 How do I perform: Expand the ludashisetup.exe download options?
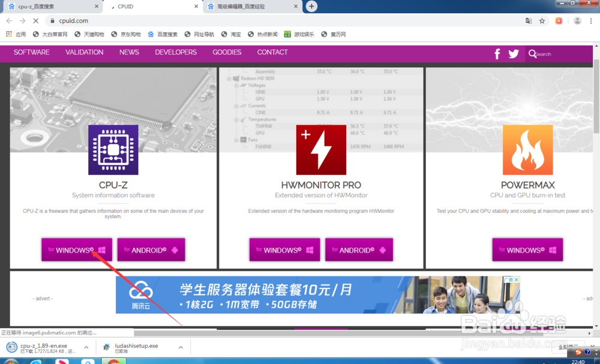point(179,347)
